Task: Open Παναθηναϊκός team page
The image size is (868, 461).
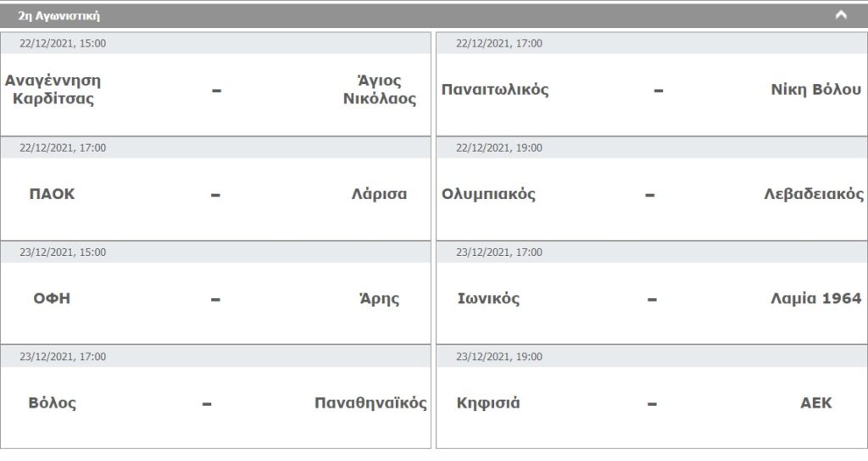Action: (370, 403)
